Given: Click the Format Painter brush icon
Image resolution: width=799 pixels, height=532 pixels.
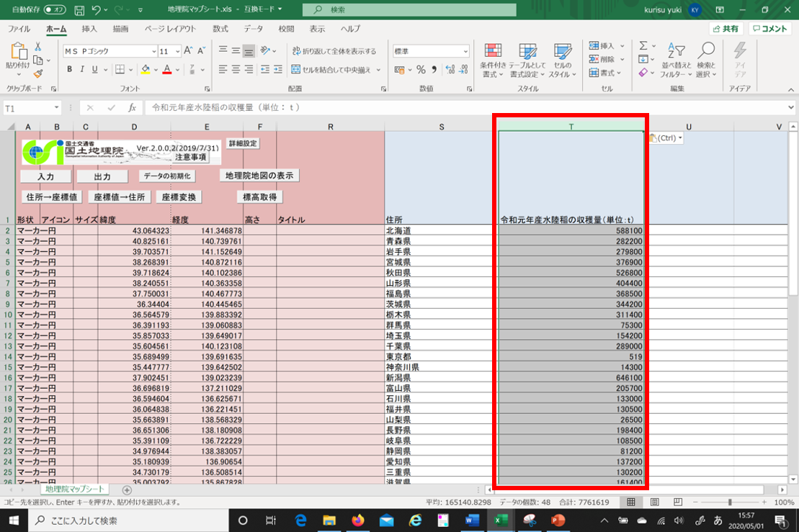Looking at the screenshot, I should [37, 74].
